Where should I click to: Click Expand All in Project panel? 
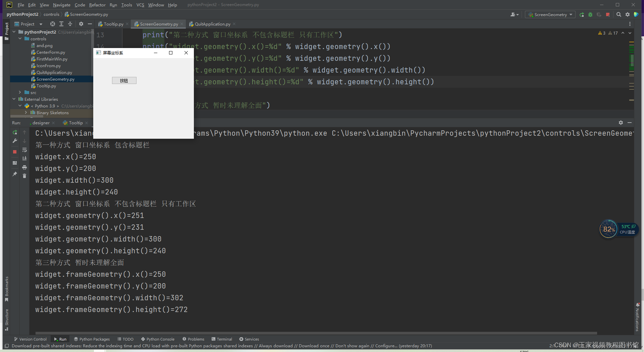tap(61, 24)
